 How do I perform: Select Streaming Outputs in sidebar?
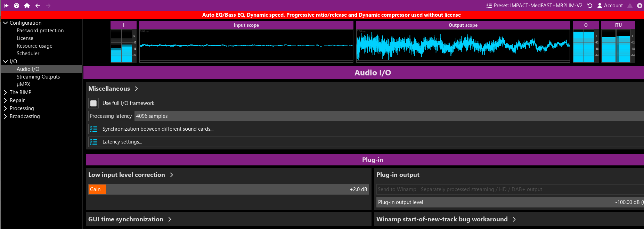[38, 77]
